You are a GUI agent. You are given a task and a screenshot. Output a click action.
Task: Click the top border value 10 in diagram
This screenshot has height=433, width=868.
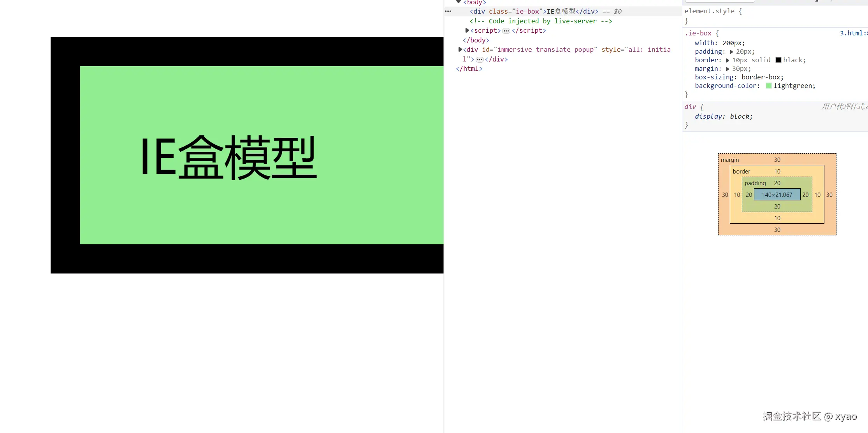777,172
